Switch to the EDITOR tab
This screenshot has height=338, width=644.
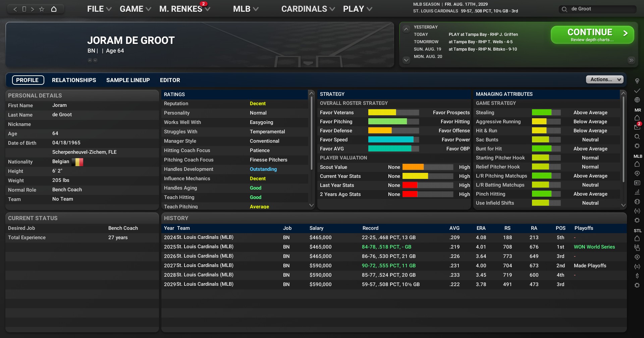(x=170, y=80)
